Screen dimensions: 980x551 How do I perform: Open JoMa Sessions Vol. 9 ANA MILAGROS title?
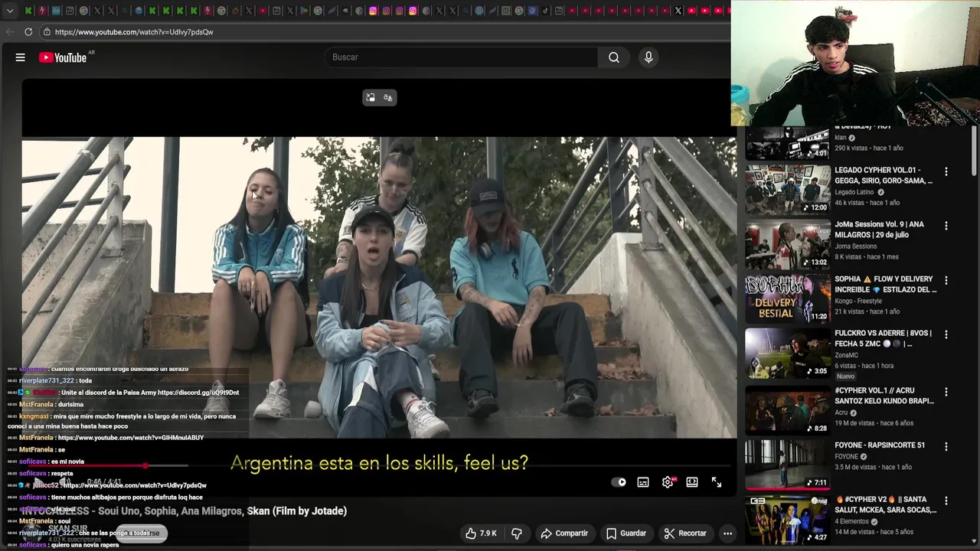click(x=879, y=230)
